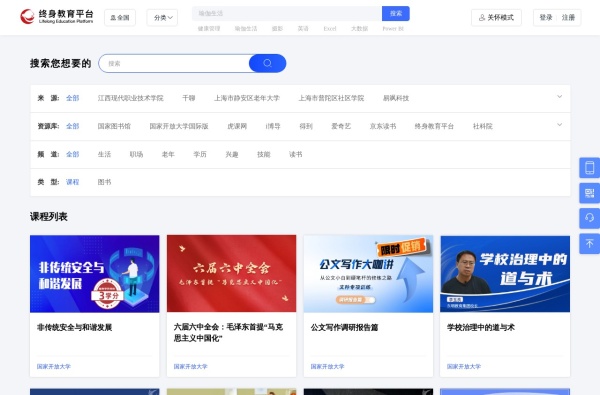Viewport: 600px width, 395px height.
Task: Filter source by 易飒科技
Action: tap(396, 98)
